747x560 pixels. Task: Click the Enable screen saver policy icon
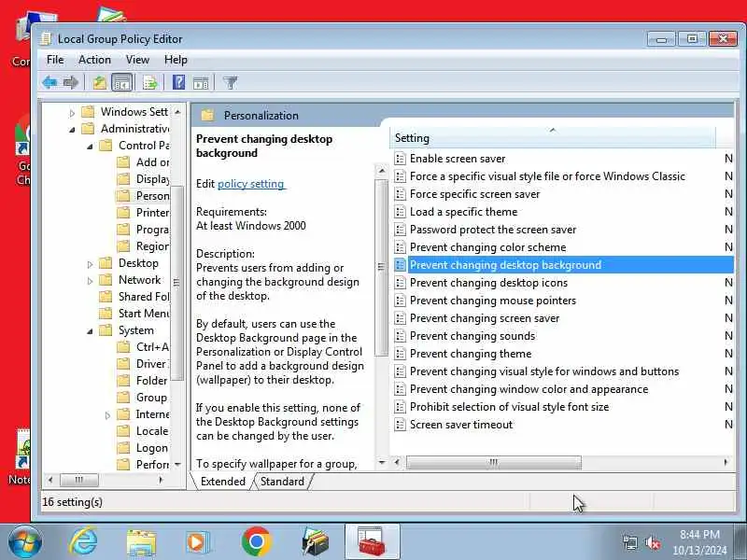(x=401, y=159)
